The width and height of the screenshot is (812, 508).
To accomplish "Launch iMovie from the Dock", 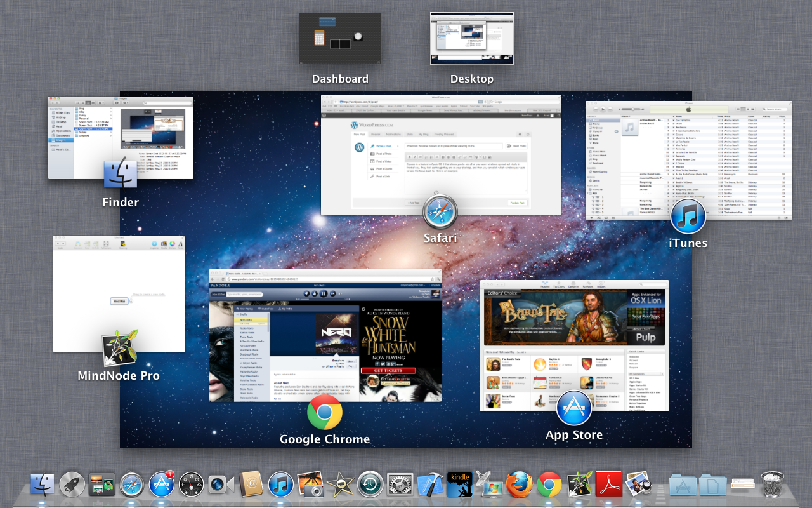I will [x=341, y=485].
